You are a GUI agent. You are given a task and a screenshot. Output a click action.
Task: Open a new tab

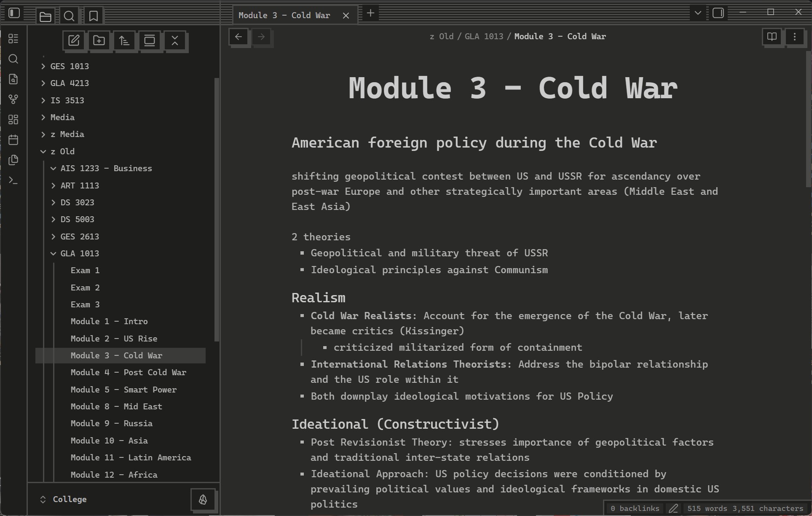click(370, 13)
